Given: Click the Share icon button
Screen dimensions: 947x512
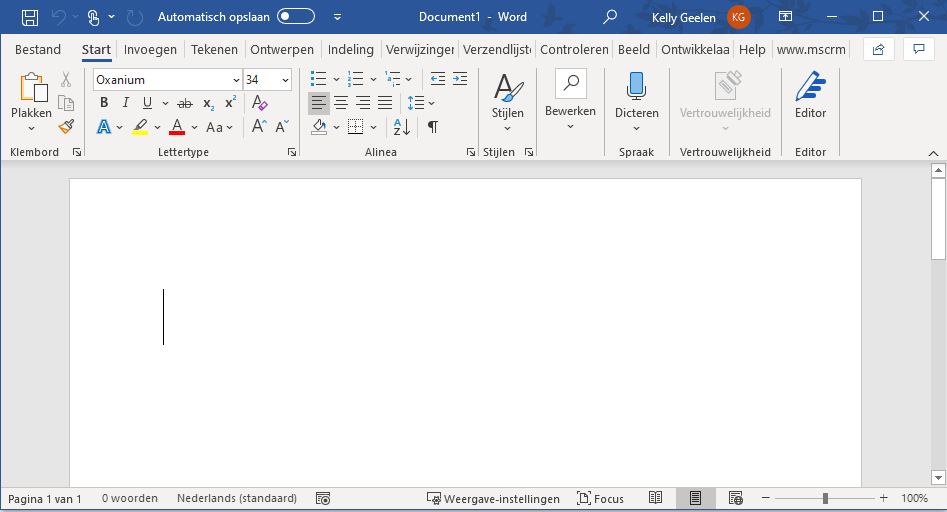Looking at the screenshot, I should (x=878, y=50).
